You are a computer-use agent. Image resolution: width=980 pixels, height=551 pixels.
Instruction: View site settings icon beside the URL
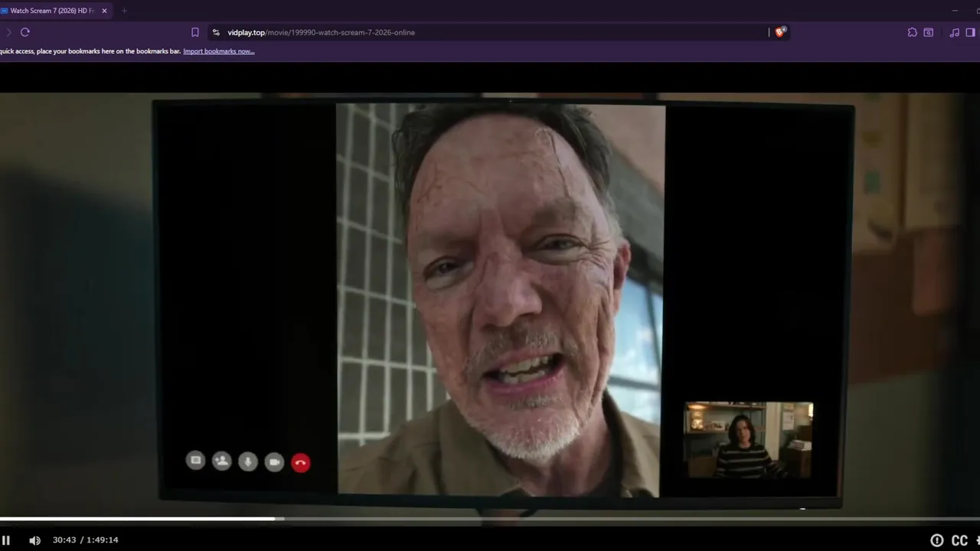[x=216, y=32]
